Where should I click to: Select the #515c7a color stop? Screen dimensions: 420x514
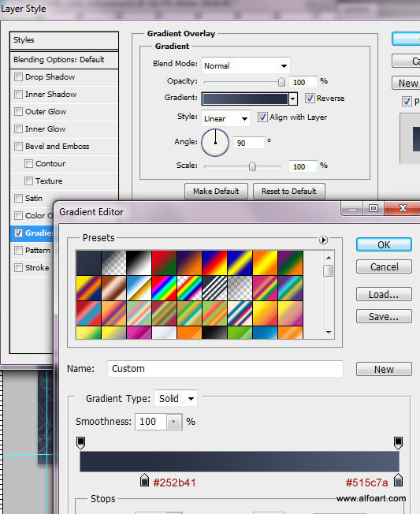tap(398, 480)
